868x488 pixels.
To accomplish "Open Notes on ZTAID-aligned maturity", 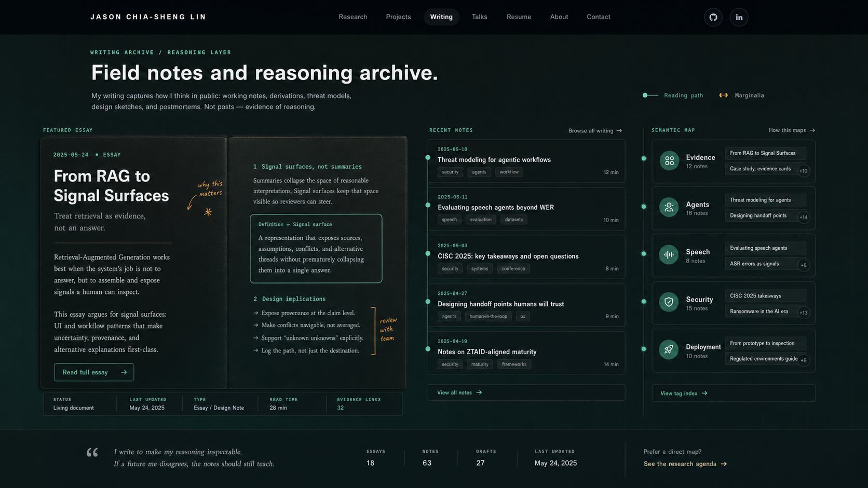I will coord(526,353).
